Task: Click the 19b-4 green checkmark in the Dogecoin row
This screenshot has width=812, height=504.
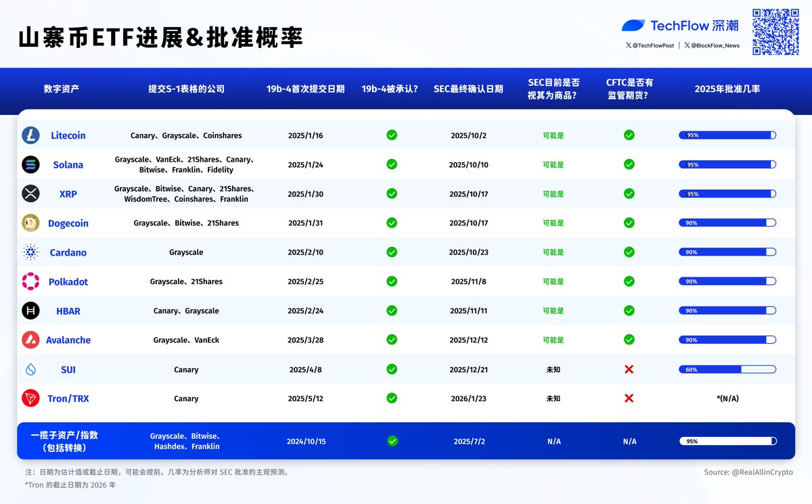Action: click(x=392, y=223)
